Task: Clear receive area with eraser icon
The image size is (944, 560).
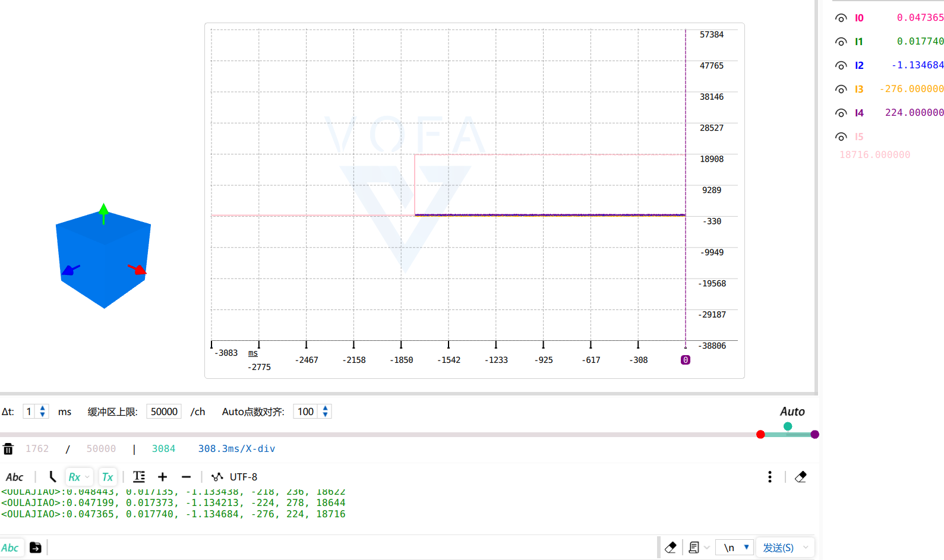Action: click(x=801, y=477)
